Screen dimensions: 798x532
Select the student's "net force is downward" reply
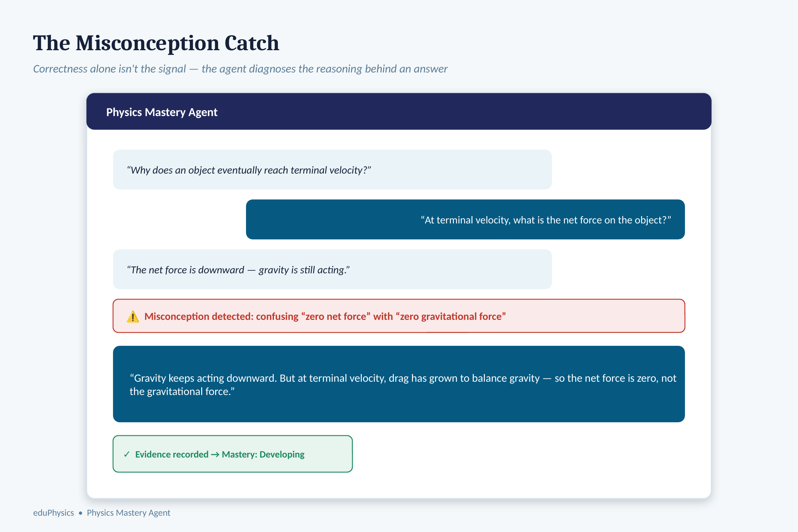pos(332,269)
